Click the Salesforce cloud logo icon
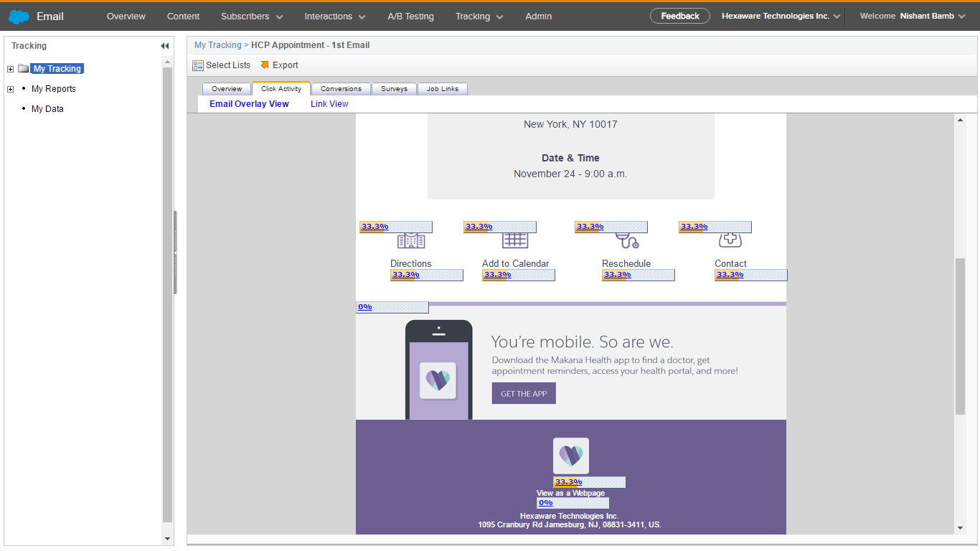The image size is (980, 551). (x=19, y=17)
